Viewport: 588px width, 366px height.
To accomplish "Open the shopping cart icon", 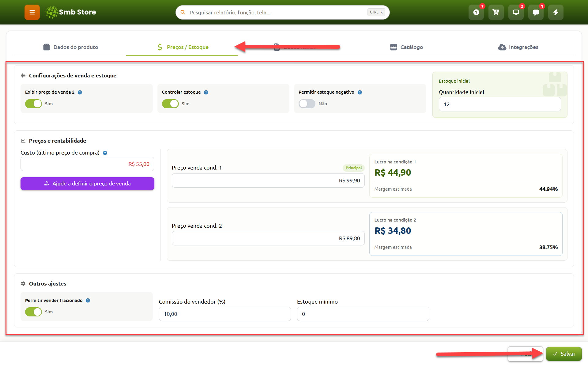I will (496, 12).
